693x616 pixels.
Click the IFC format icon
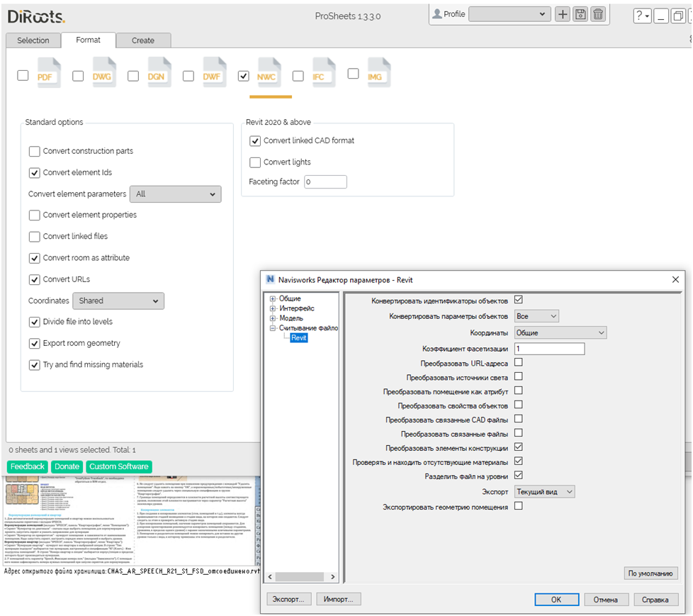coord(321,74)
